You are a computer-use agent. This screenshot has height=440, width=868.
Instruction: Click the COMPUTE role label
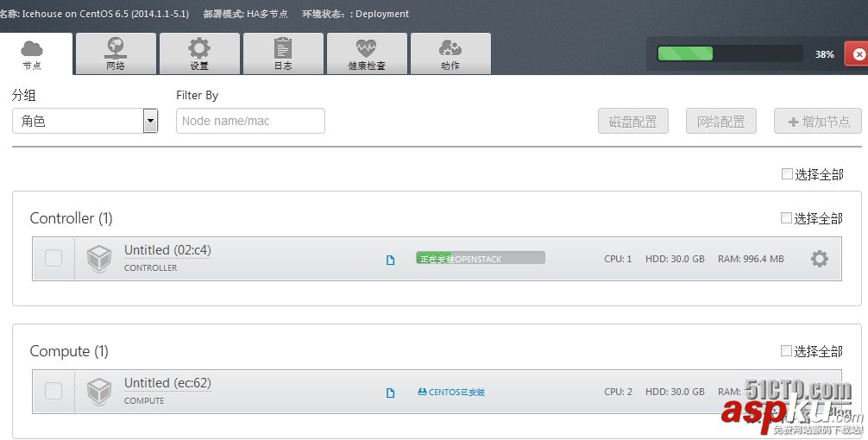(144, 400)
